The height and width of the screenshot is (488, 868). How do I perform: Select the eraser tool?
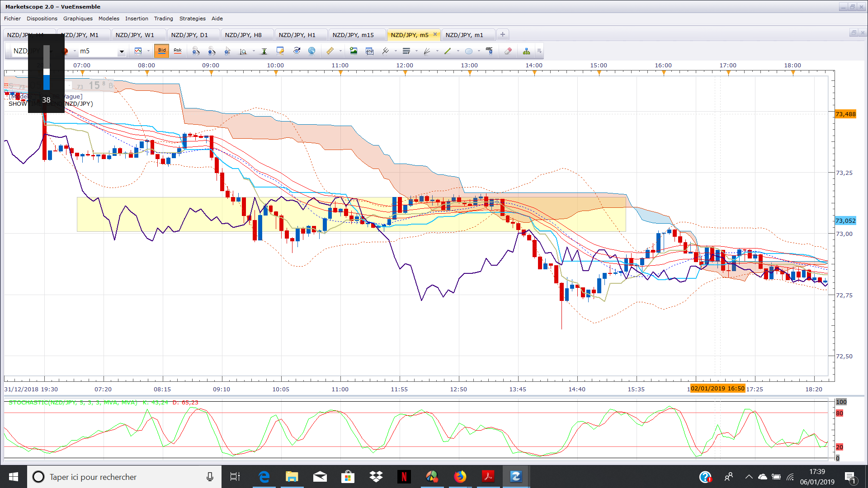click(508, 51)
